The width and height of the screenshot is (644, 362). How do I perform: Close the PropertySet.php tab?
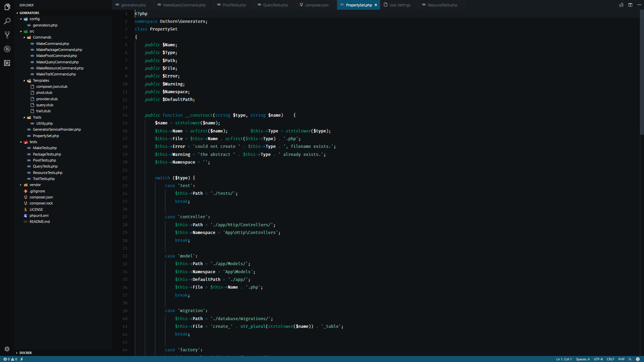click(x=376, y=5)
